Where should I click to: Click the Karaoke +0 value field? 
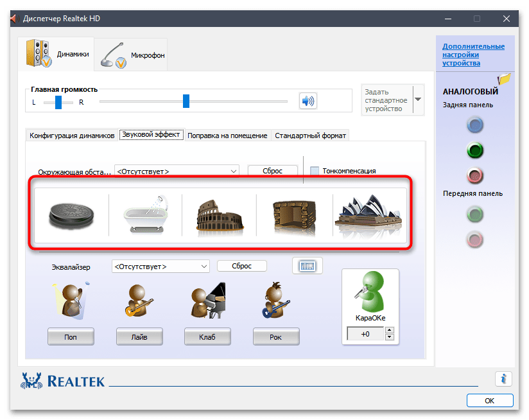[x=366, y=334]
